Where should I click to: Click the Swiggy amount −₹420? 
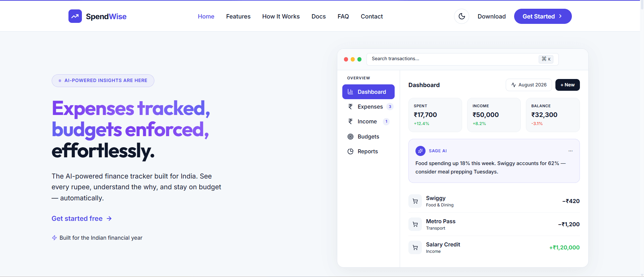pyautogui.click(x=571, y=201)
